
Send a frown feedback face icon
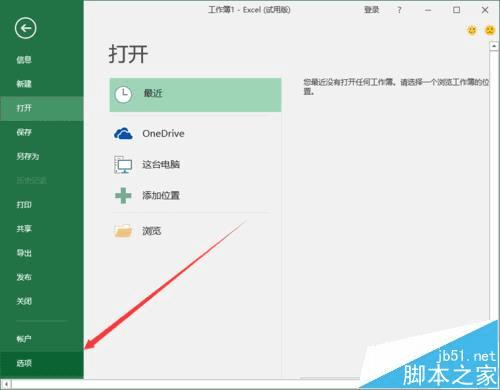(490, 31)
